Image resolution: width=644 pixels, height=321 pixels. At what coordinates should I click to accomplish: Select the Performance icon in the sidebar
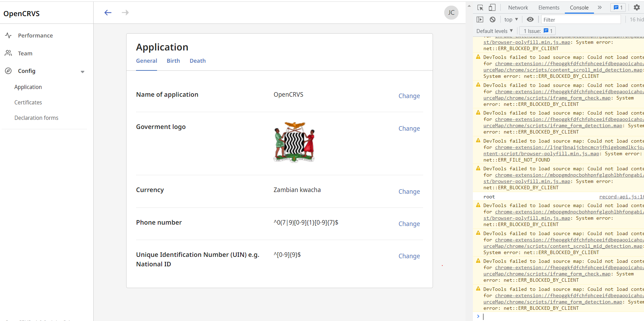tap(8, 35)
